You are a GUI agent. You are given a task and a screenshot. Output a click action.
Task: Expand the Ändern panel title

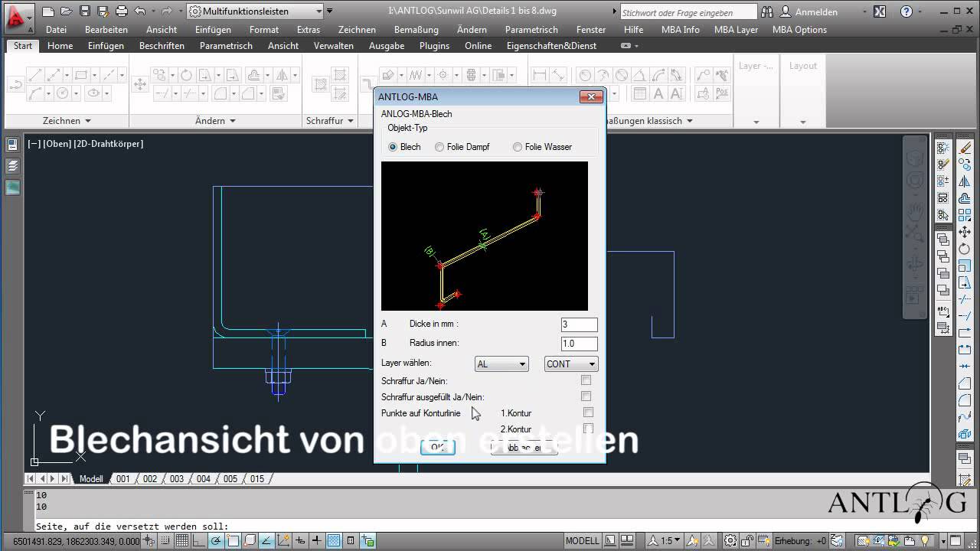click(x=215, y=121)
